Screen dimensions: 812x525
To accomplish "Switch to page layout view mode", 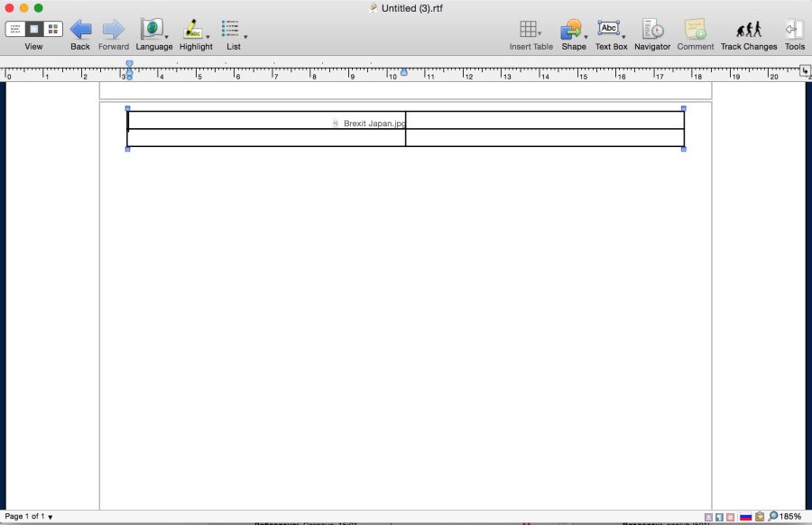I will coord(34,29).
